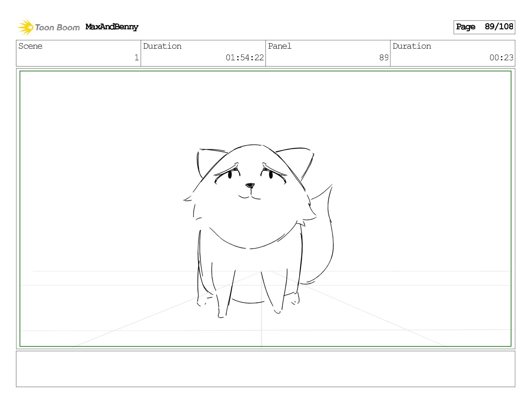This screenshot has width=532, height=411.
Task: Click the Page 89/108 box
Action: pyautogui.click(x=484, y=27)
